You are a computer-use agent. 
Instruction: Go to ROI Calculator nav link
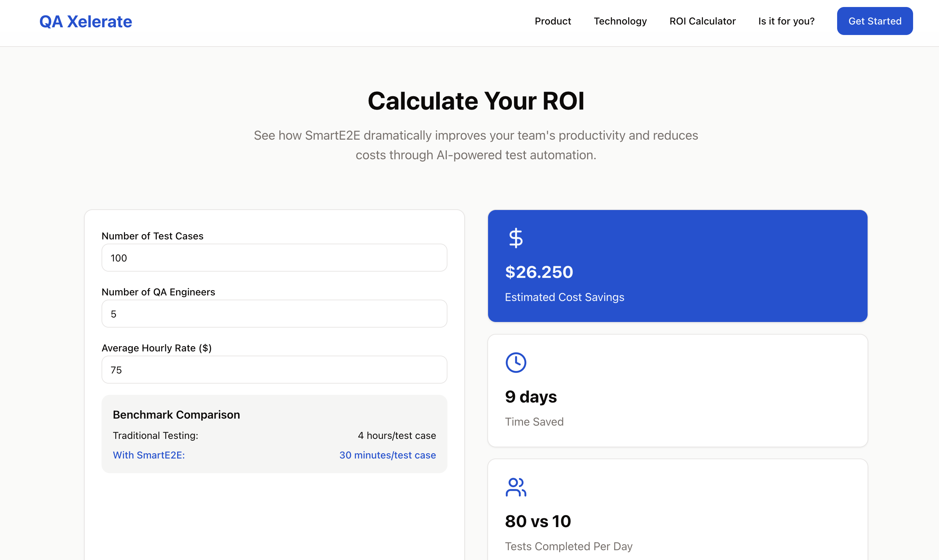(x=702, y=21)
